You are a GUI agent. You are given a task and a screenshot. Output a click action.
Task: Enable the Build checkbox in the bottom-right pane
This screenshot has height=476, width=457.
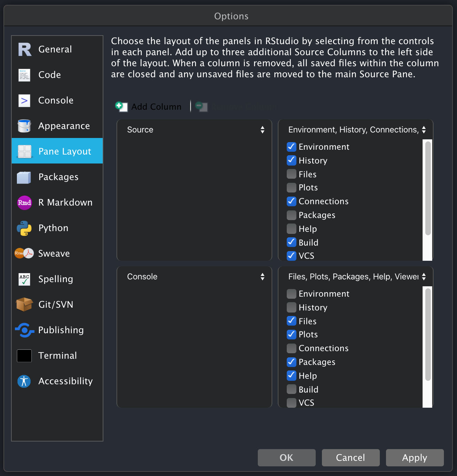coord(291,389)
